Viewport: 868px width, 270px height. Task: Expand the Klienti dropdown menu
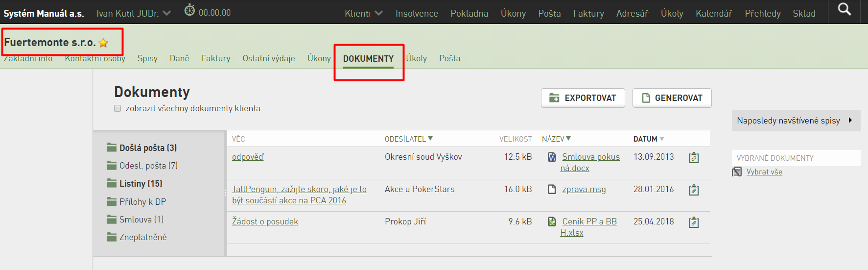tap(364, 13)
